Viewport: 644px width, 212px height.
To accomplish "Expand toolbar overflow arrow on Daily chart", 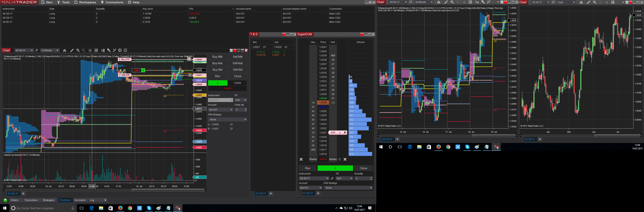I will (x=623, y=2).
